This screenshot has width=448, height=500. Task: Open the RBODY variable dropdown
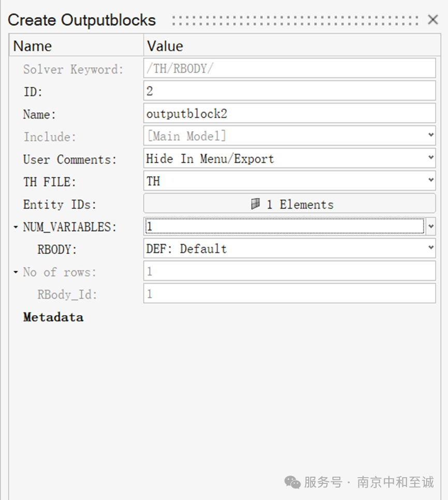tap(431, 248)
